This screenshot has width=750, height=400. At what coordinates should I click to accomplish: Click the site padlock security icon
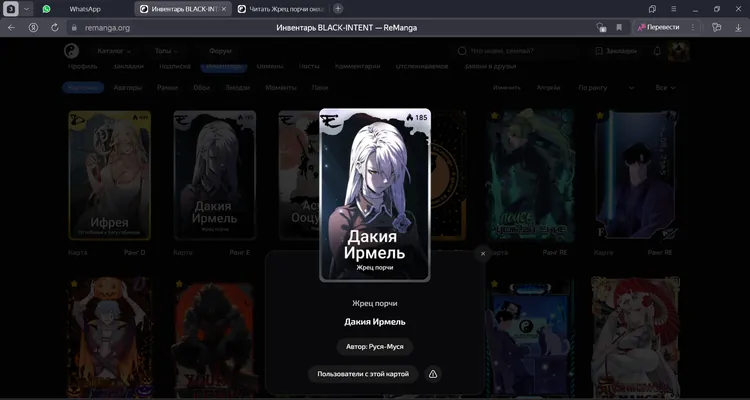74,28
